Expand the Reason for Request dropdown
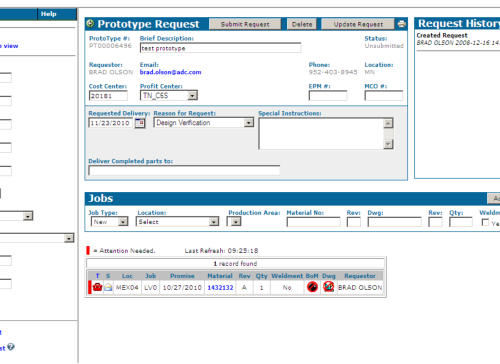The width and height of the screenshot is (500, 364). pos(249,123)
